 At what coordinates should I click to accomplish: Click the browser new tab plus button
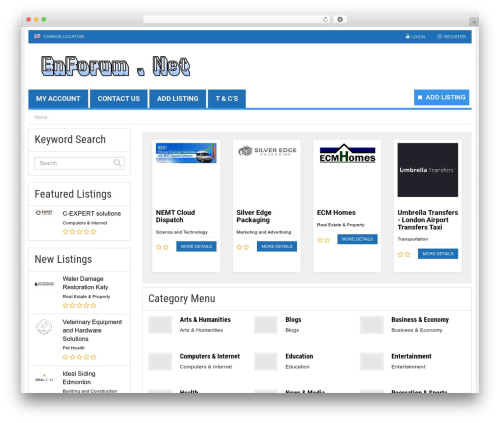(474, 22)
